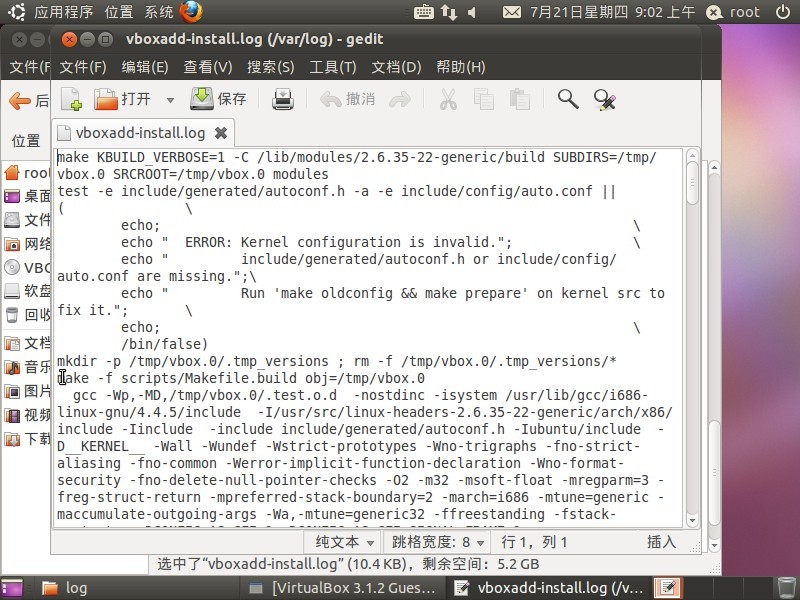Open the 纯文本 syntax dropdown

tap(344, 542)
